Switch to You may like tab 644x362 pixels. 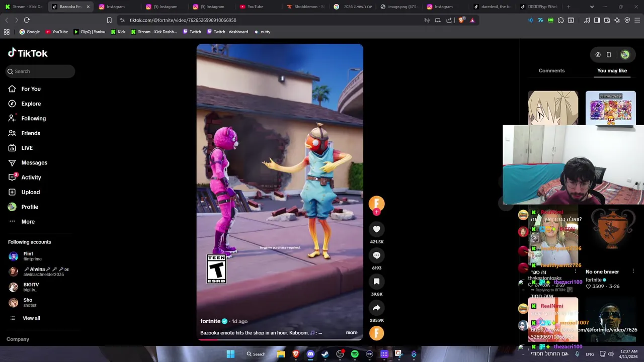(612, 71)
